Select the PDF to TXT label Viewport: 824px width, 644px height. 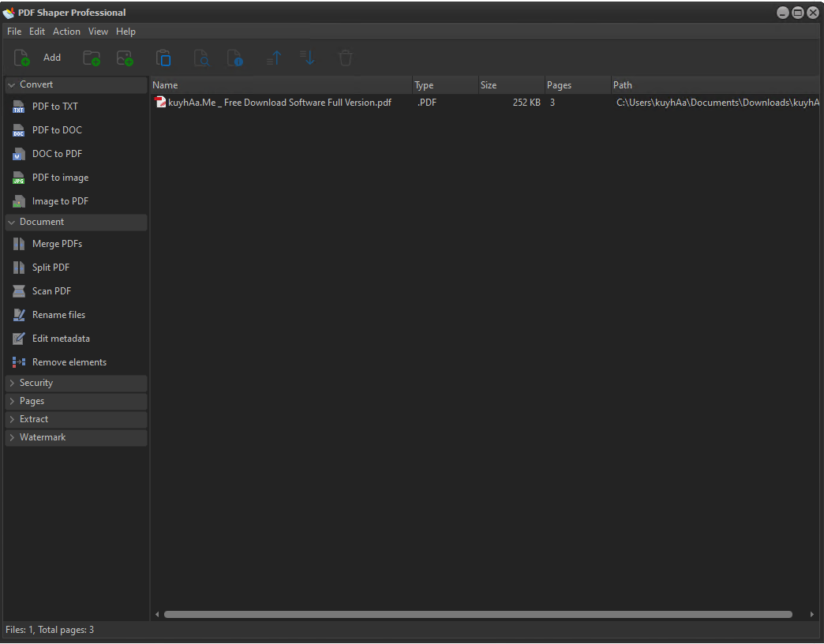click(x=55, y=107)
